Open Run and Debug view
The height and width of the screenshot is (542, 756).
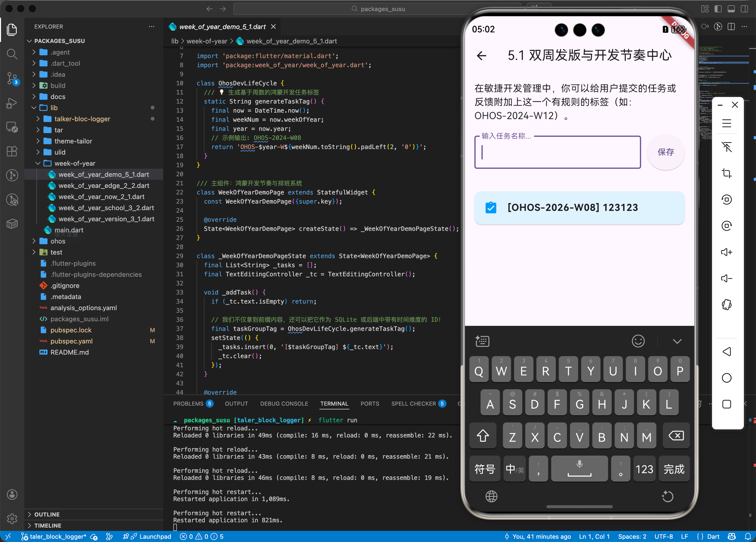coord(12,103)
